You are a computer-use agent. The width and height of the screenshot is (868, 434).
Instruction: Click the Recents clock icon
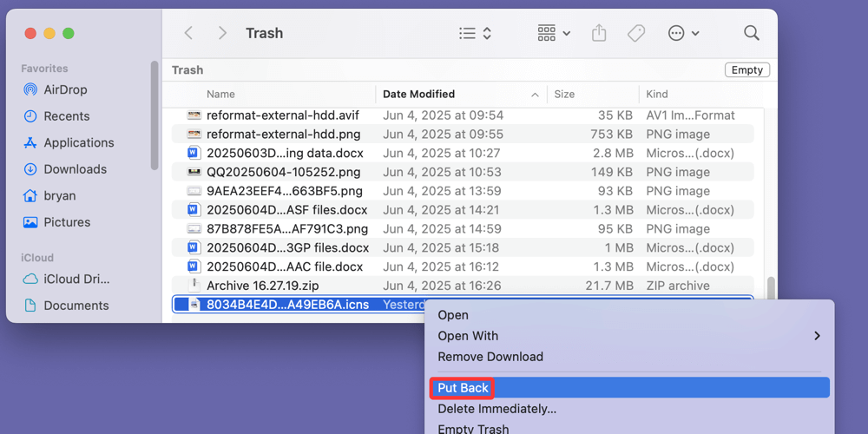(30, 116)
